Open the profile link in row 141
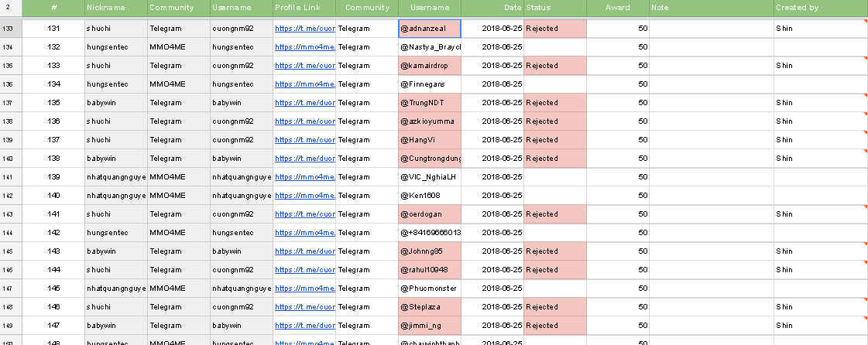The height and width of the screenshot is (345, 868). (305, 177)
